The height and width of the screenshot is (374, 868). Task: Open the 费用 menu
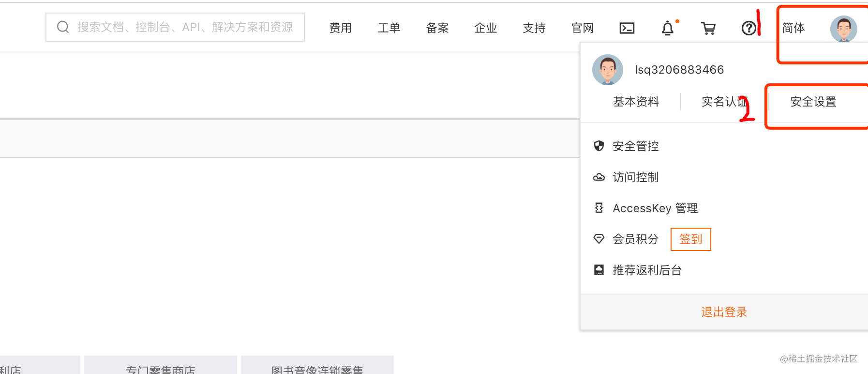341,28
